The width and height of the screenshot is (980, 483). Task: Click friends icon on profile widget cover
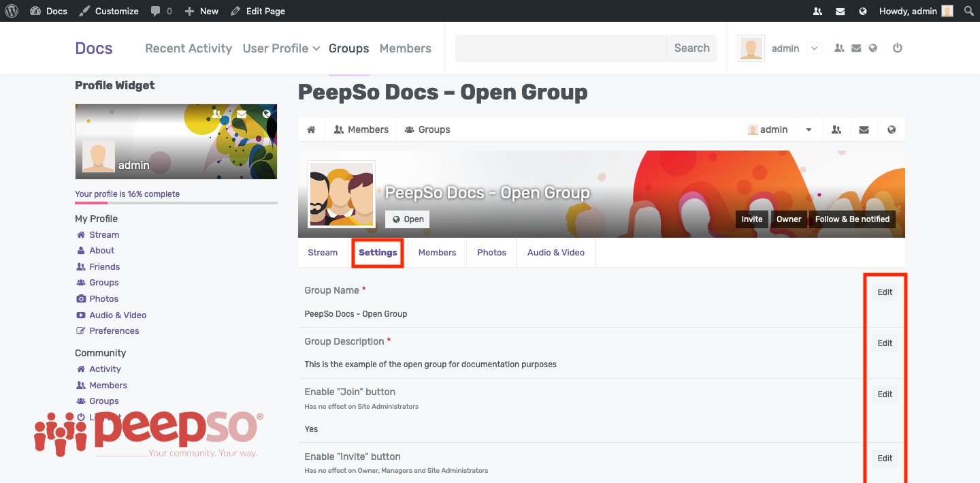[x=216, y=114]
